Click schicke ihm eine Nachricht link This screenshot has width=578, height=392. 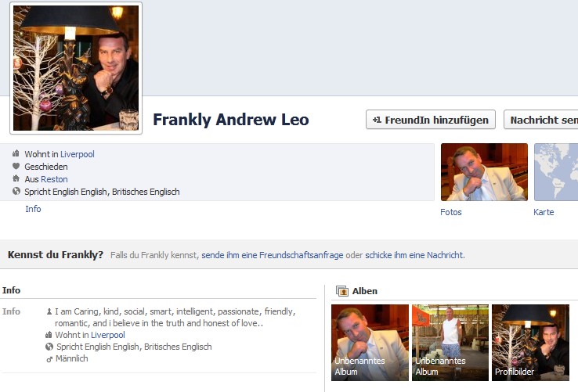[x=414, y=255]
